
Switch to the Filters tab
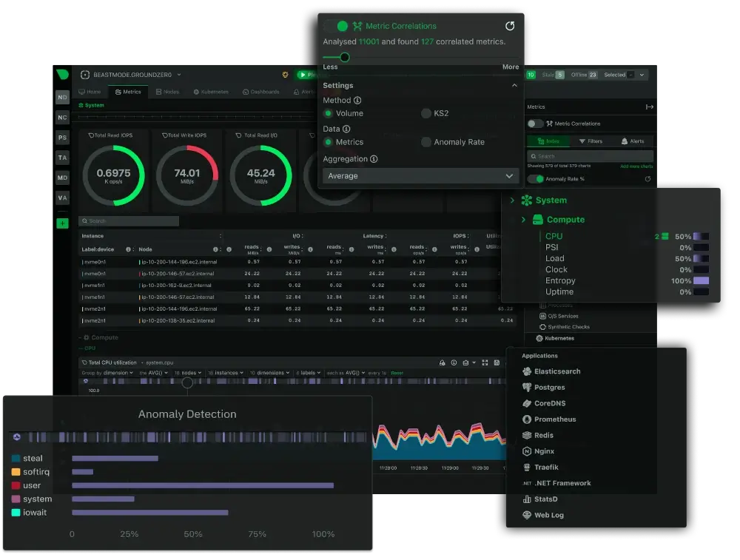pyautogui.click(x=591, y=141)
